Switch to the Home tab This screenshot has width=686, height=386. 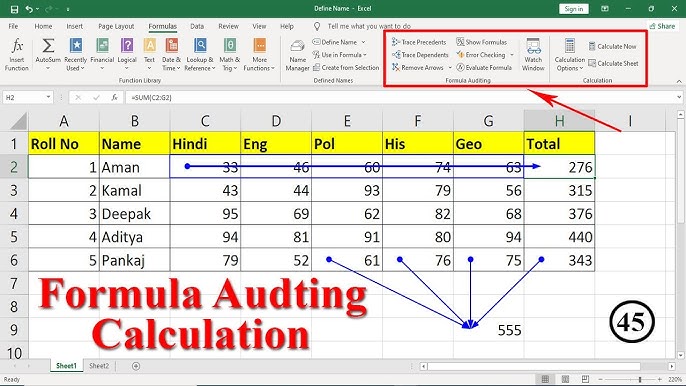43,26
